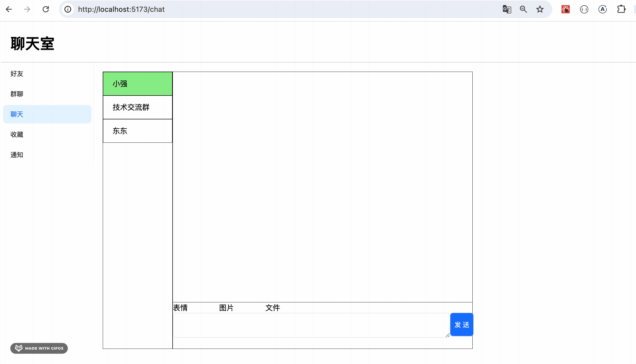
Task: Switch to 群聊 in sidebar
Action: point(17,94)
